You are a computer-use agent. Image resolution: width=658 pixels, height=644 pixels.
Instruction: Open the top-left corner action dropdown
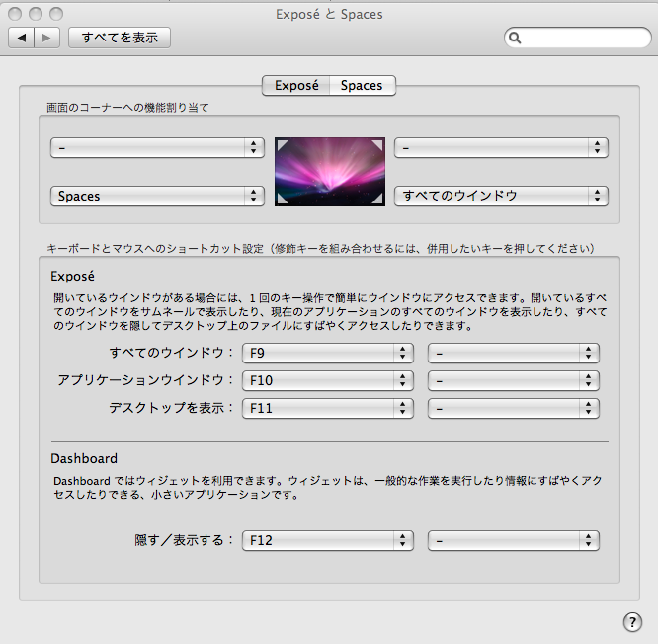pyautogui.click(x=157, y=148)
